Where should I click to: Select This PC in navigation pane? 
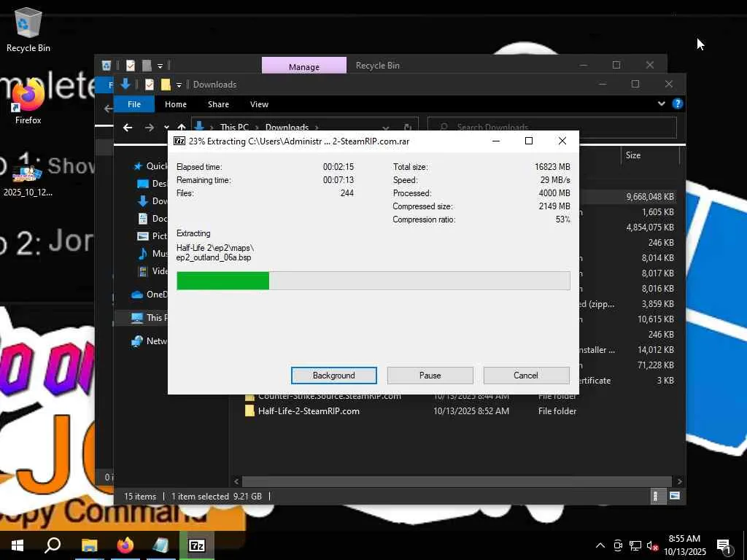(x=149, y=318)
